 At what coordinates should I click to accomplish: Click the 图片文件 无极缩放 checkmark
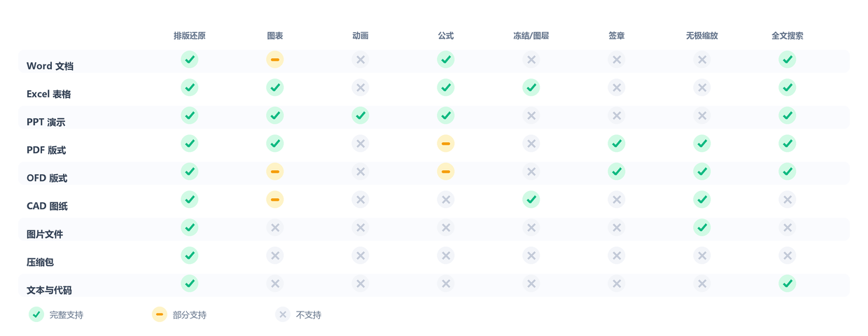[x=702, y=227]
